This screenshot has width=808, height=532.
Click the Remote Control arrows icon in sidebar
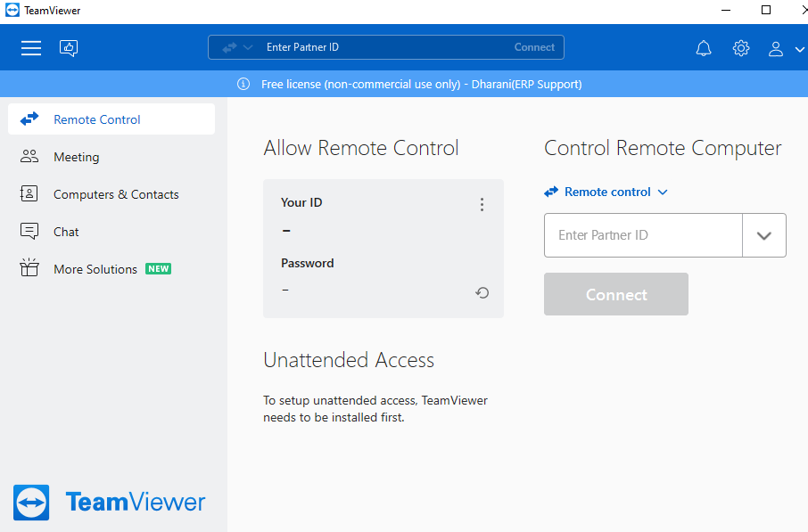29,119
